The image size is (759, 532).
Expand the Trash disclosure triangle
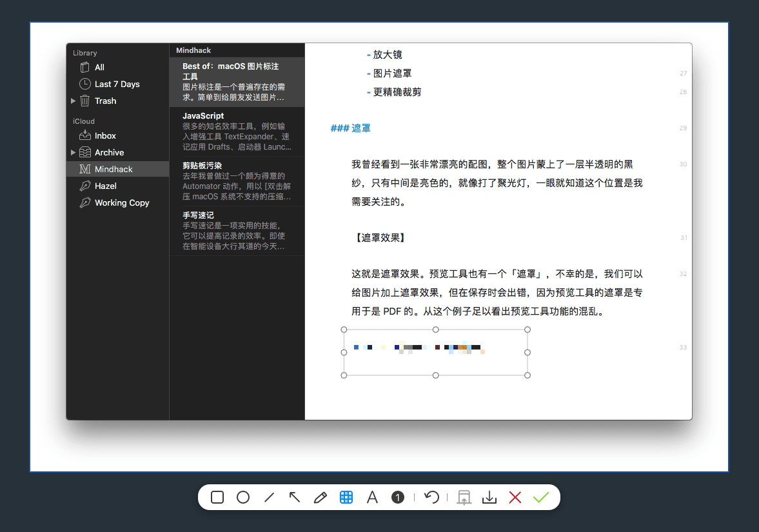pos(74,101)
